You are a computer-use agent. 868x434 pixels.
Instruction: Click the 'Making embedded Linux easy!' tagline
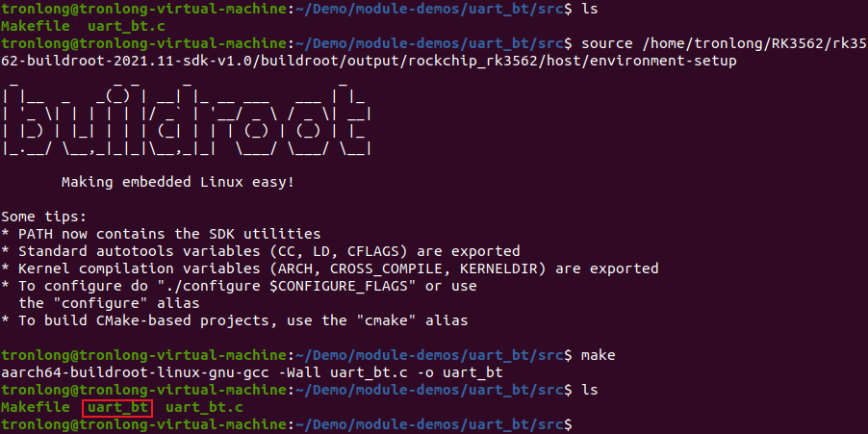coord(178,182)
